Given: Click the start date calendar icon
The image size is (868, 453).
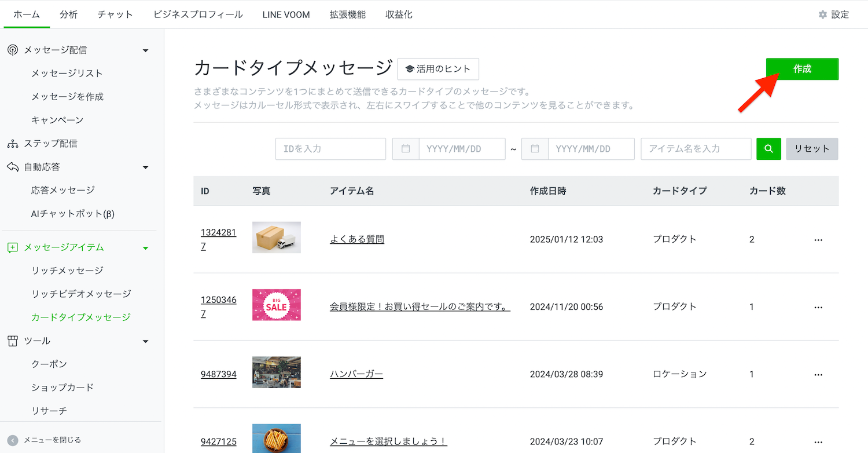Looking at the screenshot, I should (x=406, y=149).
